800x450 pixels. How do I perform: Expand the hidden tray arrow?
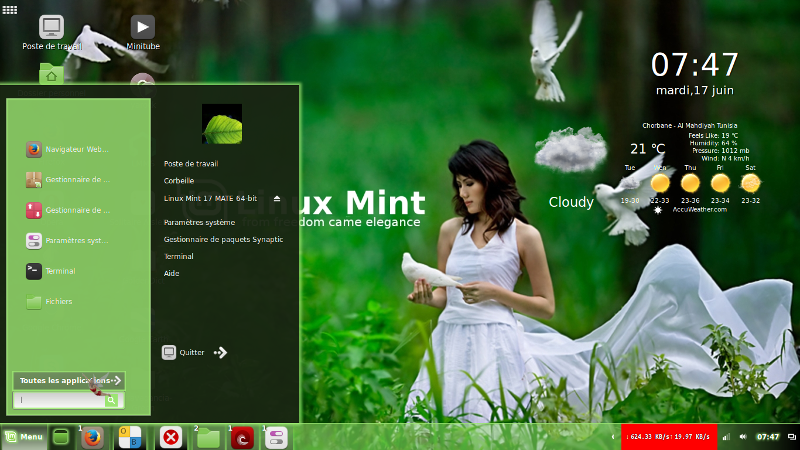point(613,437)
